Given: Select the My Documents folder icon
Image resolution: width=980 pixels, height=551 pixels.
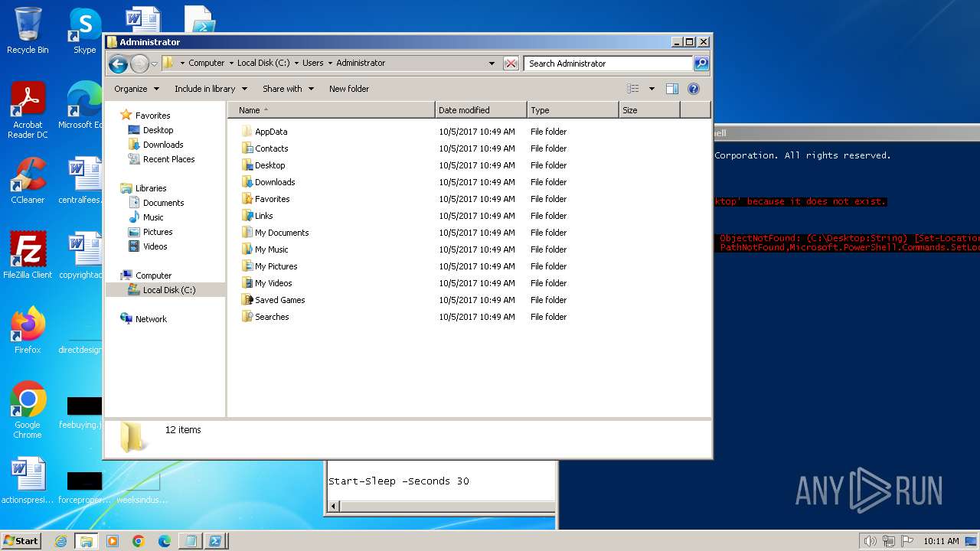Looking at the screenshot, I should pos(247,233).
